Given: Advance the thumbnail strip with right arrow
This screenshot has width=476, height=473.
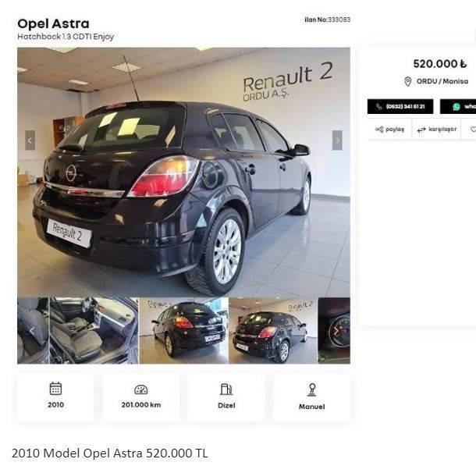Looking at the screenshot, I should point(336,330).
